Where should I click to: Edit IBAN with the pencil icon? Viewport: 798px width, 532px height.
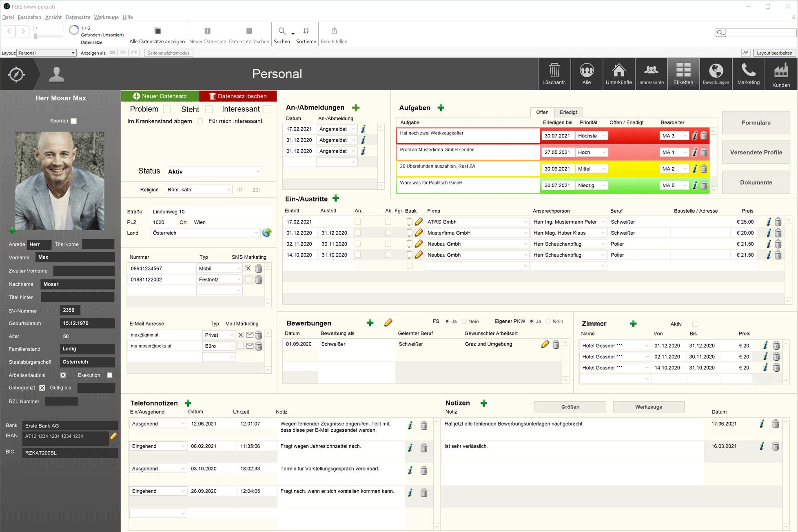(113, 436)
